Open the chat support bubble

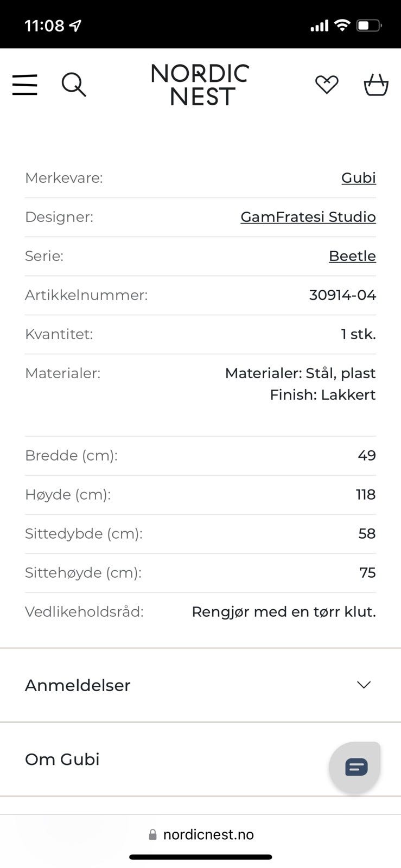[x=355, y=767]
